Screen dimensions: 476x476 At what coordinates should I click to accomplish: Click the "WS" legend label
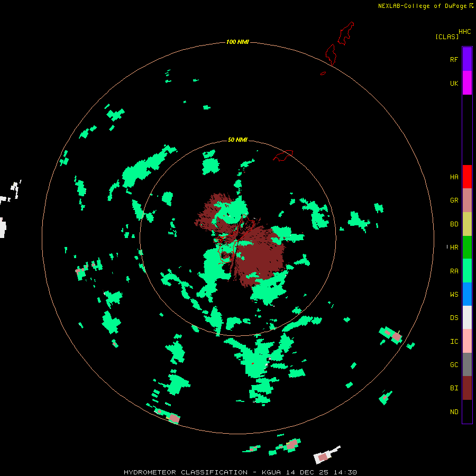pyautogui.click(x=454, y=295)
